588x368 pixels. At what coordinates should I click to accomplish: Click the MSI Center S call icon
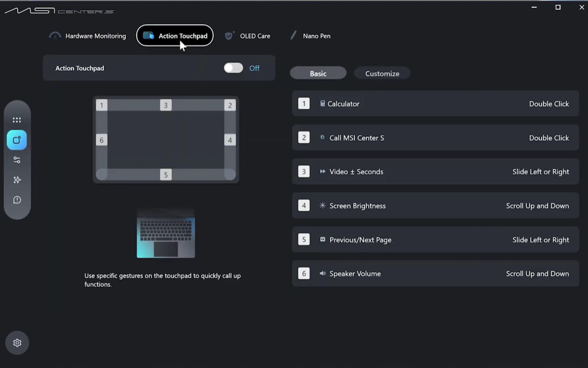click(x=322, y=138)
